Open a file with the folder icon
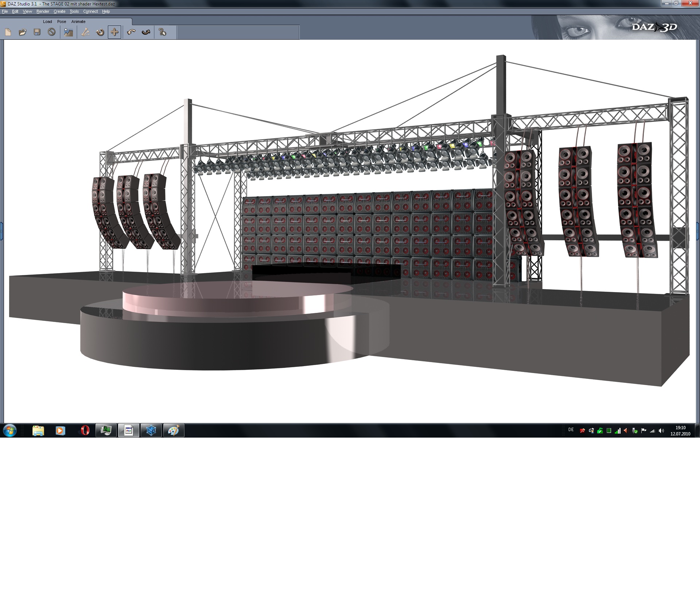The image size is (700, 609). pos(23,32)
